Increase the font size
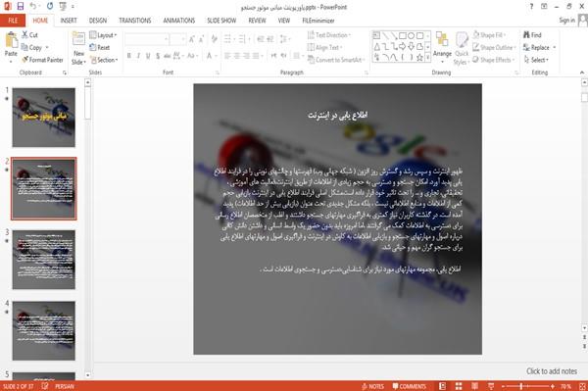 192,38
